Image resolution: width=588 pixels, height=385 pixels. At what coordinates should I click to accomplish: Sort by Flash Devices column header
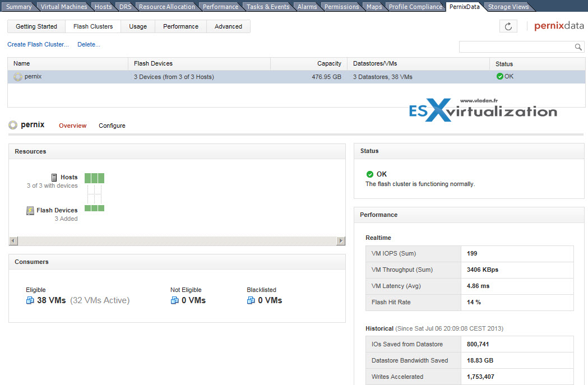(x=199, y=64)
